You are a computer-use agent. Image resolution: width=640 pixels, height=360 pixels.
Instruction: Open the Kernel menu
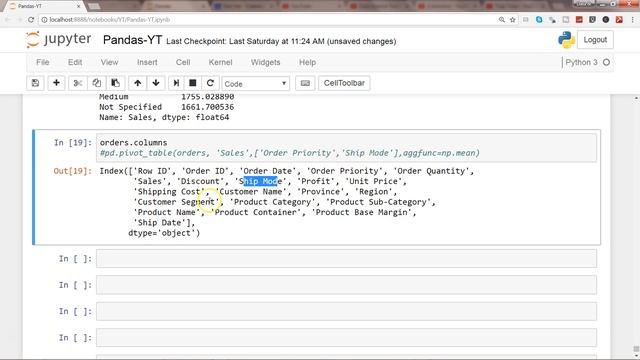pyautogui.click(x=220, y=62)
